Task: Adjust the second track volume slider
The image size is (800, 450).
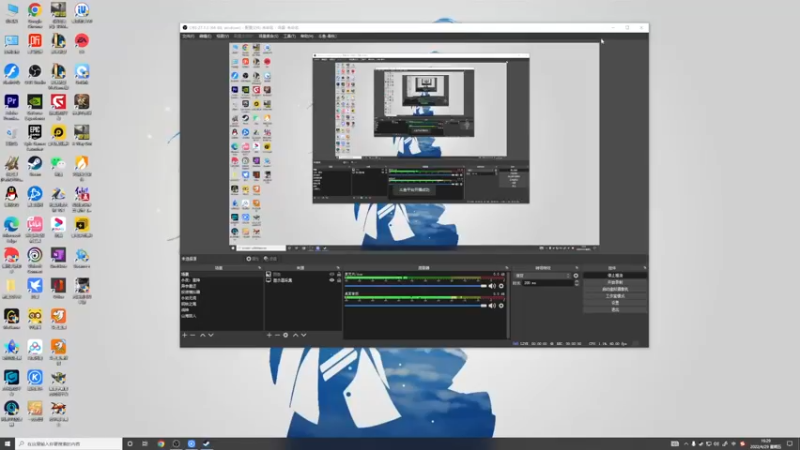Action: (416, 306)
